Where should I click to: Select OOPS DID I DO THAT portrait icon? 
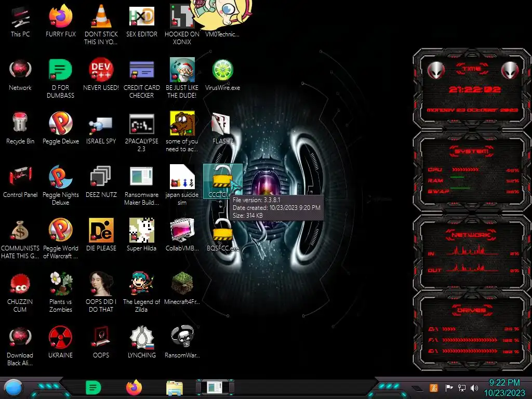point(101,293)
